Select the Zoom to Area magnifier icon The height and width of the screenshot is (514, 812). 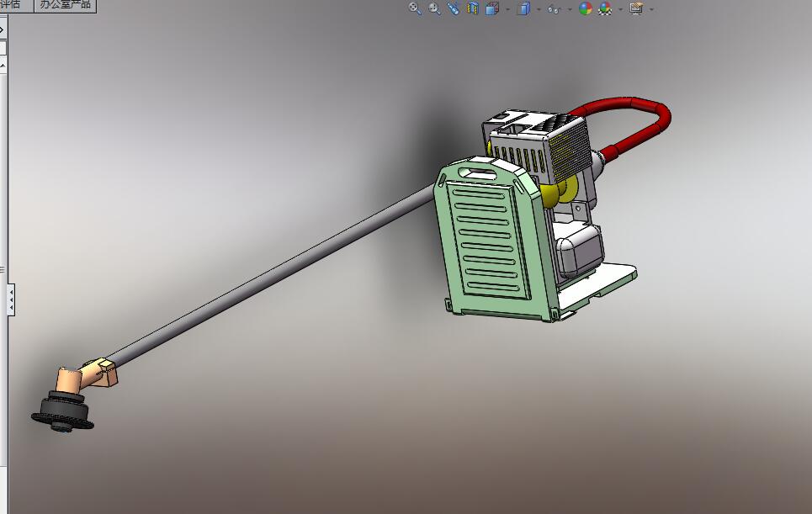[x=434, y=8]
